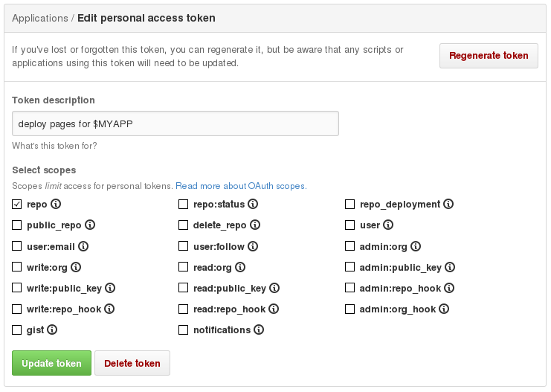This screenshot has width=551, height=392.
Task: Click info icon beside admin:org
Action: coord(416,246)
